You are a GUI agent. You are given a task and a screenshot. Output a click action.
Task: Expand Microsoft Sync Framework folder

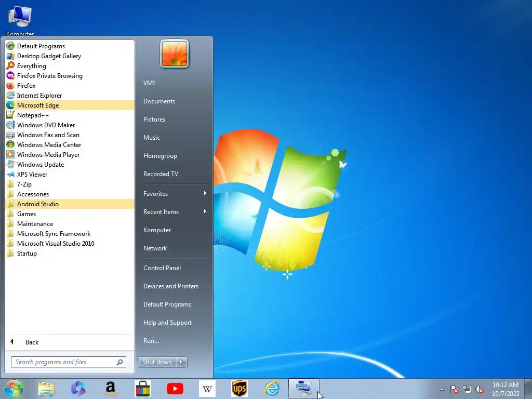[70, 233]
